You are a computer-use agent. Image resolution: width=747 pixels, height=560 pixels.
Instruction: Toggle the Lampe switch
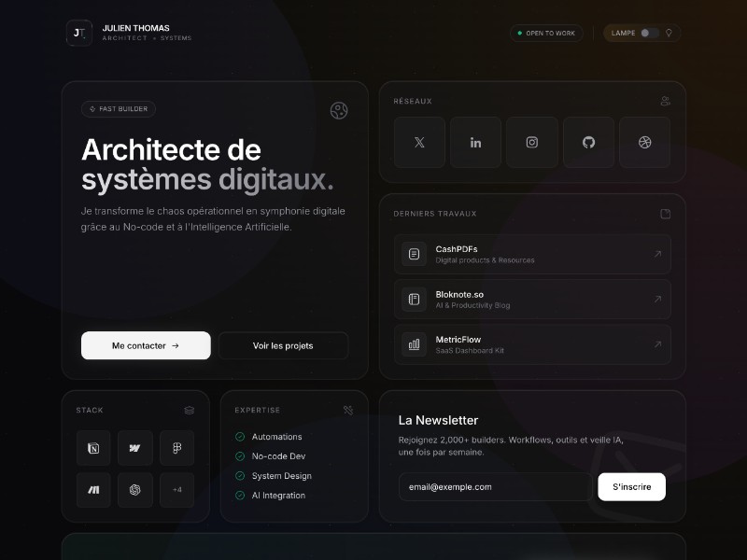click(649, 34)
